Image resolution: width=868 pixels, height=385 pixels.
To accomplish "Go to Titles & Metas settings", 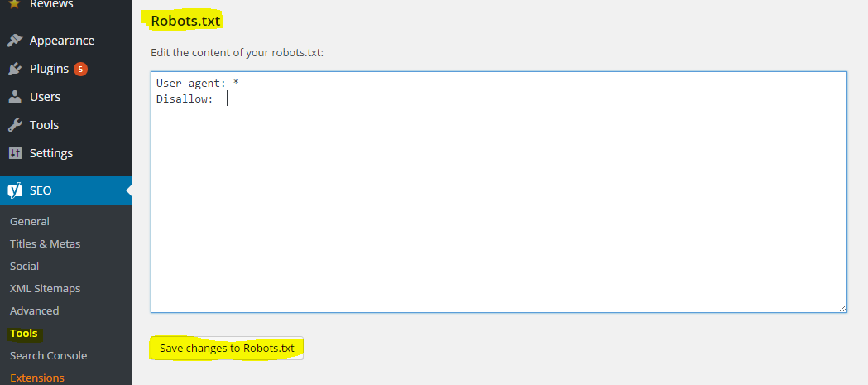I will point(45,243).
